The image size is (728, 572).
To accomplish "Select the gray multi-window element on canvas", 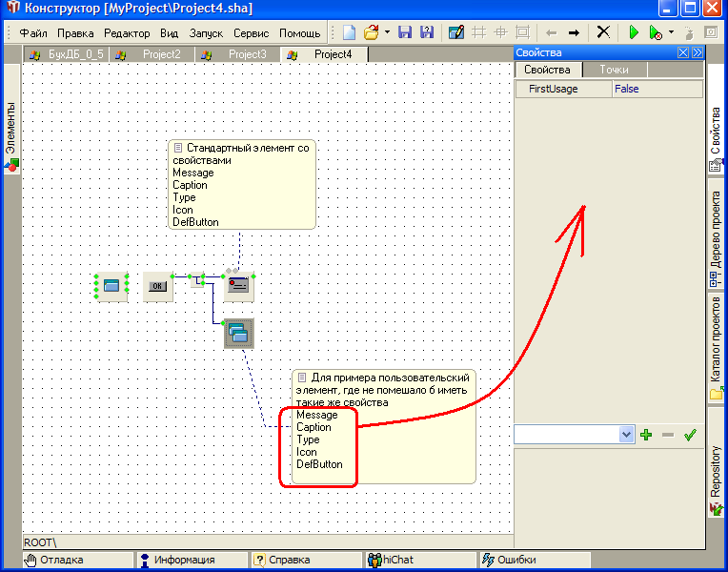I will 238,333.
